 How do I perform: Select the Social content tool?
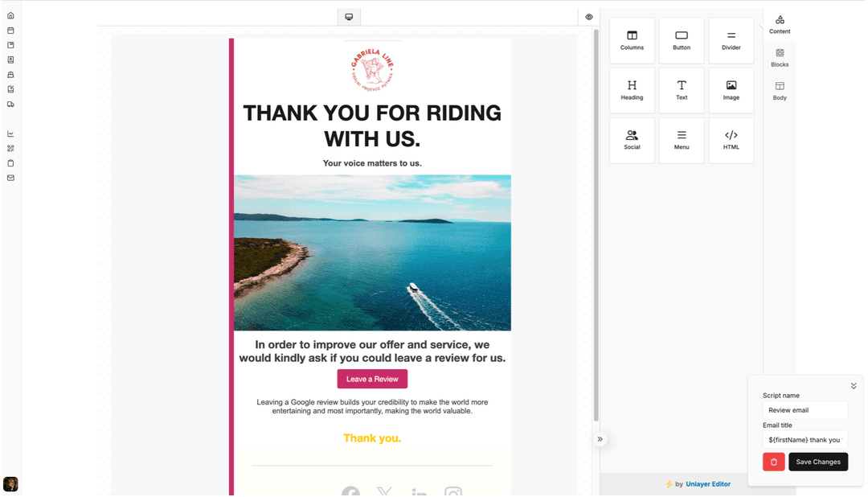[x=632, y=140]
